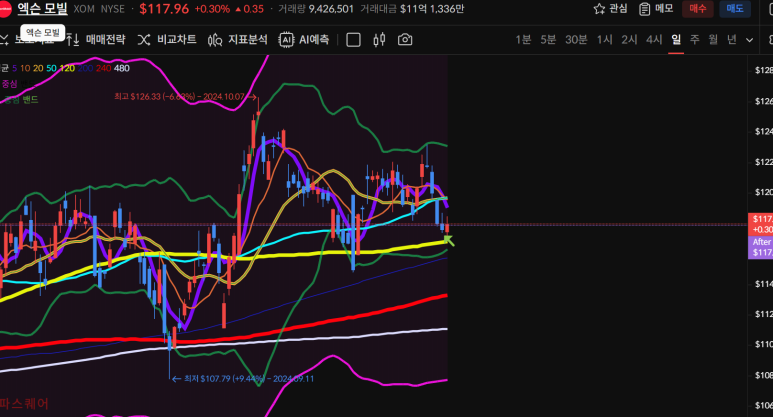Click the +0.30% change percentage

[x=212, y=9]
